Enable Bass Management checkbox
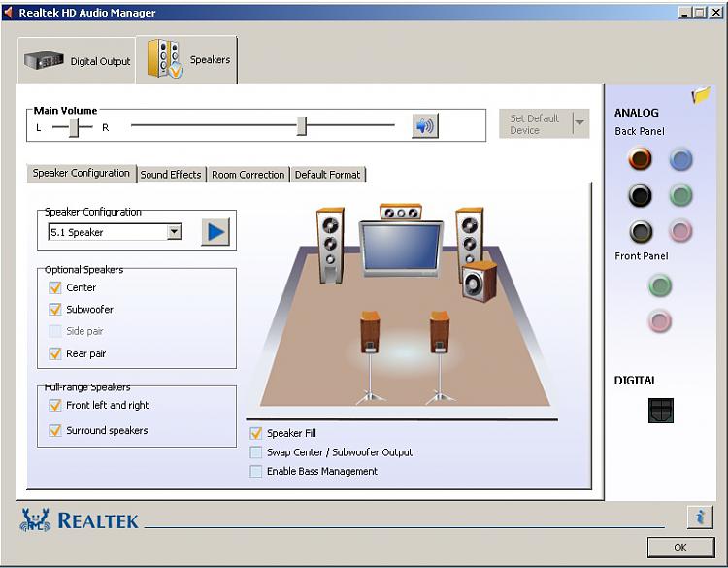 click(x=256, y=472)
